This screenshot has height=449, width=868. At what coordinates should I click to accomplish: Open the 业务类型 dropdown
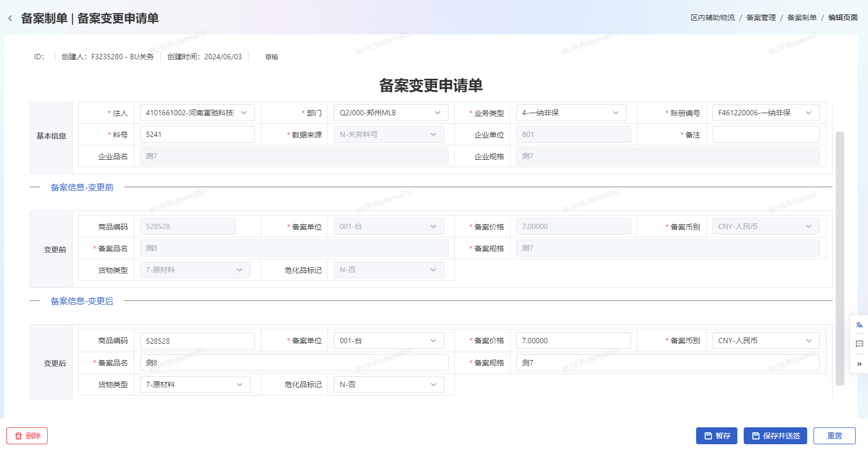click(x=571, y=113)
